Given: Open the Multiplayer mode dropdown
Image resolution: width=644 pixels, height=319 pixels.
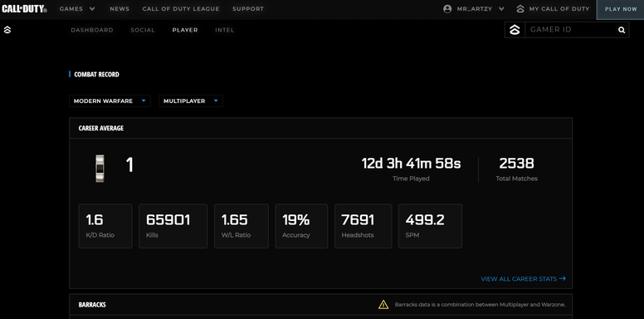Looking at the screenshot, I should (x=191, y=101).
